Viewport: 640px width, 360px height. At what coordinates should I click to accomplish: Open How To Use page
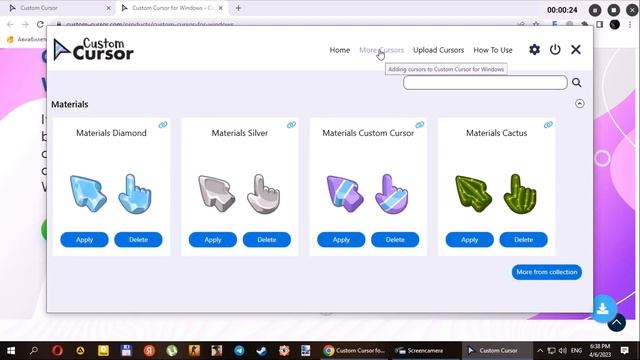pyautogui.click(x=493, y=50)
